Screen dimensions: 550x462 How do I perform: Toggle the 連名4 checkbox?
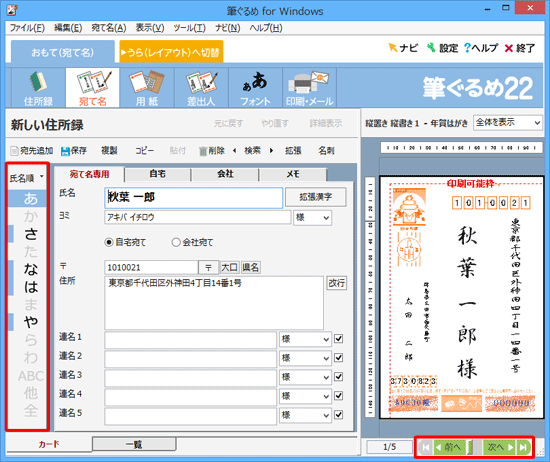click(x=338, y=396)
